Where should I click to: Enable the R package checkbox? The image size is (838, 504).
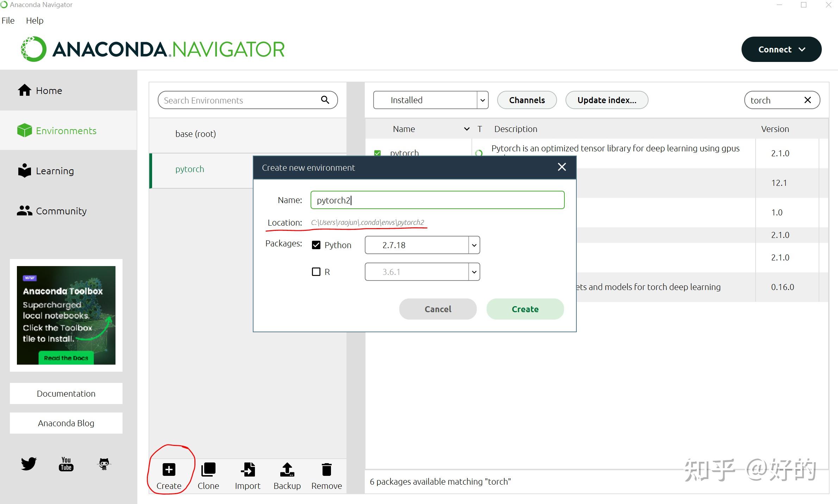point(316,272)
